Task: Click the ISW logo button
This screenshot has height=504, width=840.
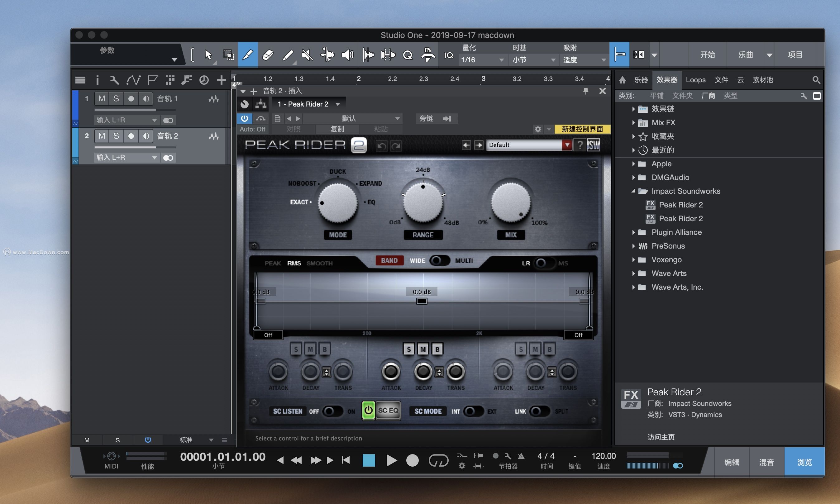Action: (594, 145)
